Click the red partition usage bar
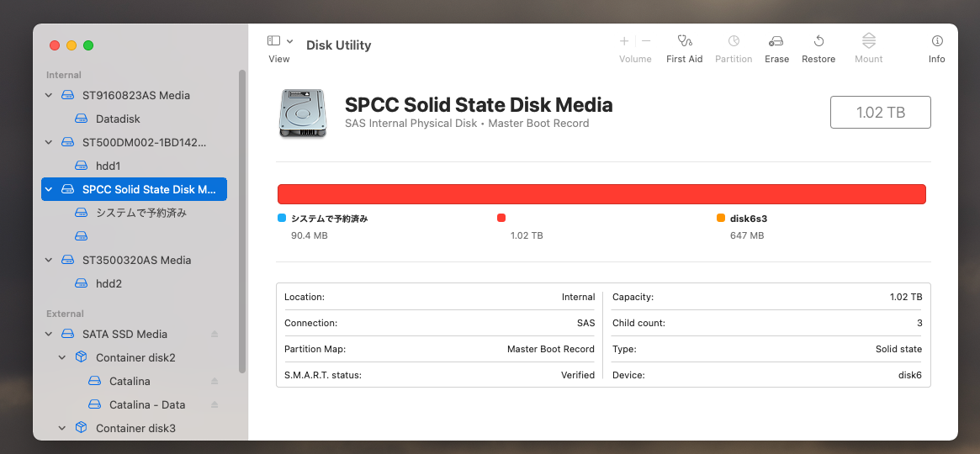The image size is (980, 454). click(x=601, y=194)
